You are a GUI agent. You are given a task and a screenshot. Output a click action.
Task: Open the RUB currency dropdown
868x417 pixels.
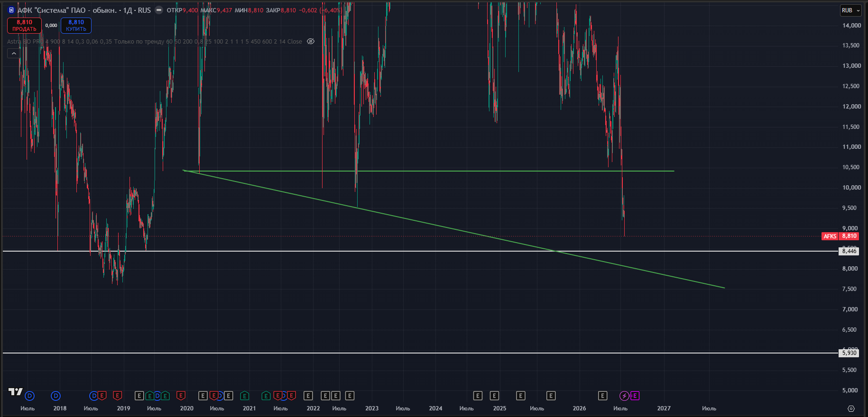[851, 10]
